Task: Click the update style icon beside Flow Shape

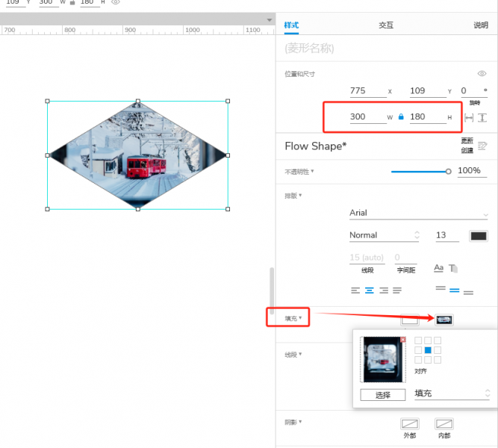Action: click(482, 146)
